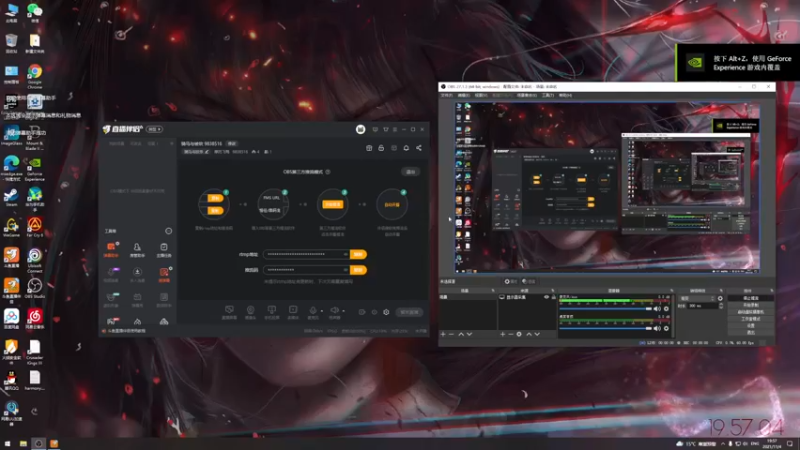
Task: Open OBS 场景集合 menu
Action: click(x=527, y=95)
